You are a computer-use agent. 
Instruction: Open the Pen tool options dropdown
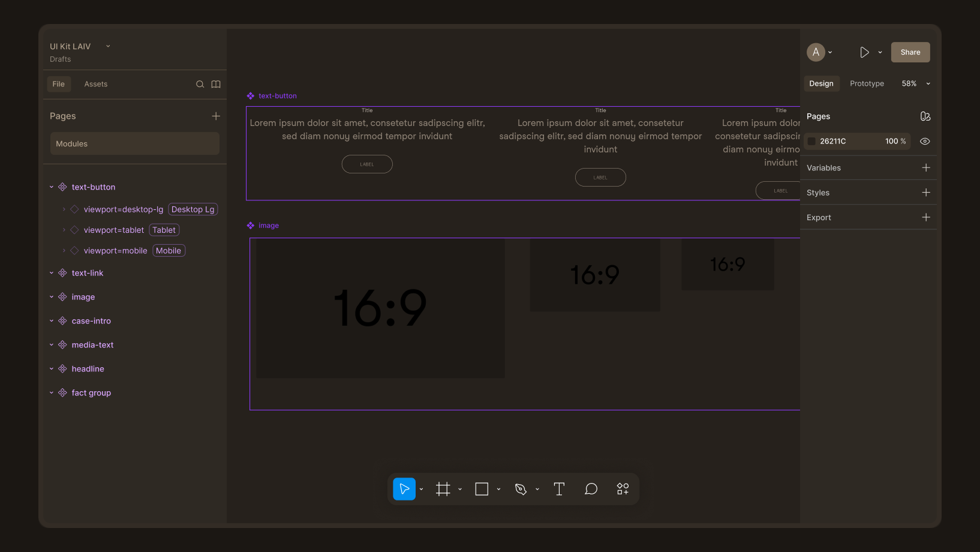tap(537, 489)
